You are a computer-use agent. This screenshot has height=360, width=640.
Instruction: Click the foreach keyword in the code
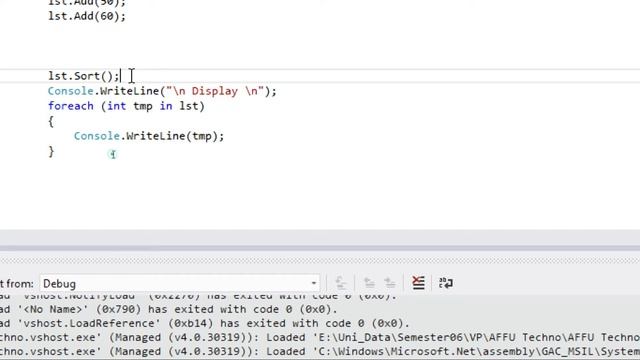pos(71,106)
